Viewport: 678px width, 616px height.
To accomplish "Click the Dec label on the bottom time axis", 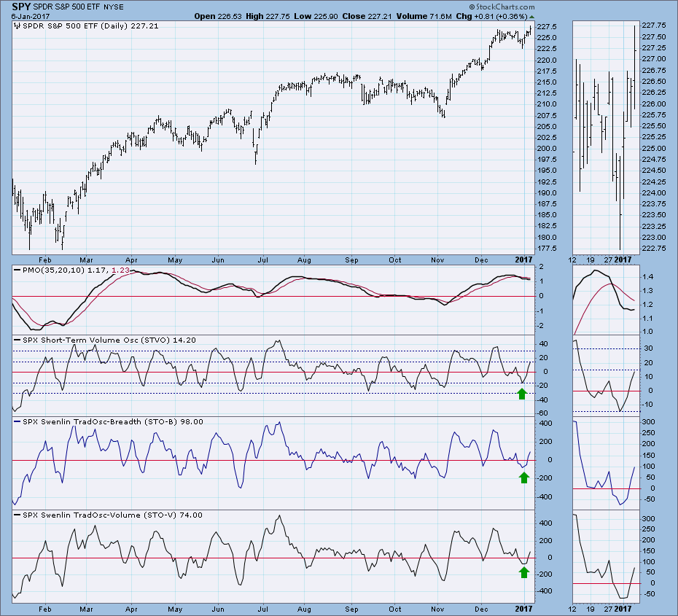I will [x=481, y=609].
